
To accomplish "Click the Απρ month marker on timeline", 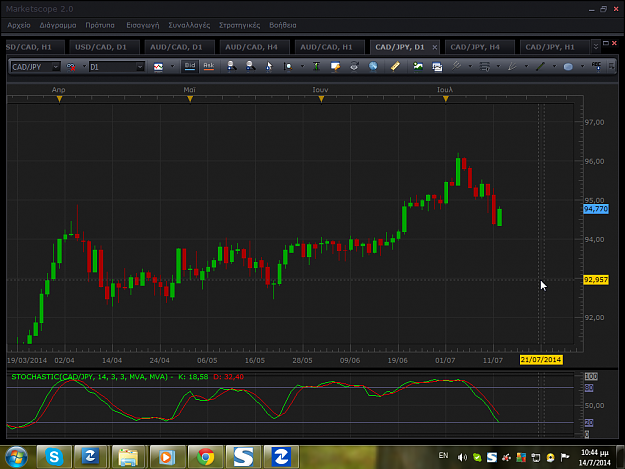I will (x=59, y=98).
